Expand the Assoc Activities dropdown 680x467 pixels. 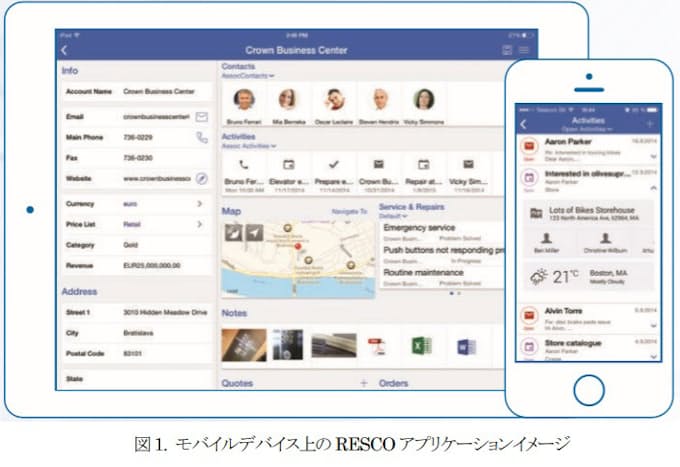250,146
